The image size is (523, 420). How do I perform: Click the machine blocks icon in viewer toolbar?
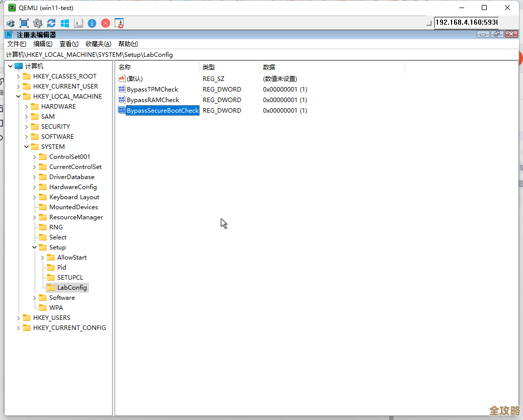tap(11, 23)
